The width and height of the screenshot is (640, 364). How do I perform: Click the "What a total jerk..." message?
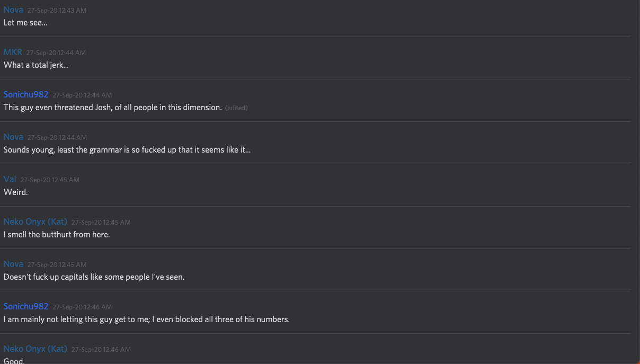coord(36,65)
